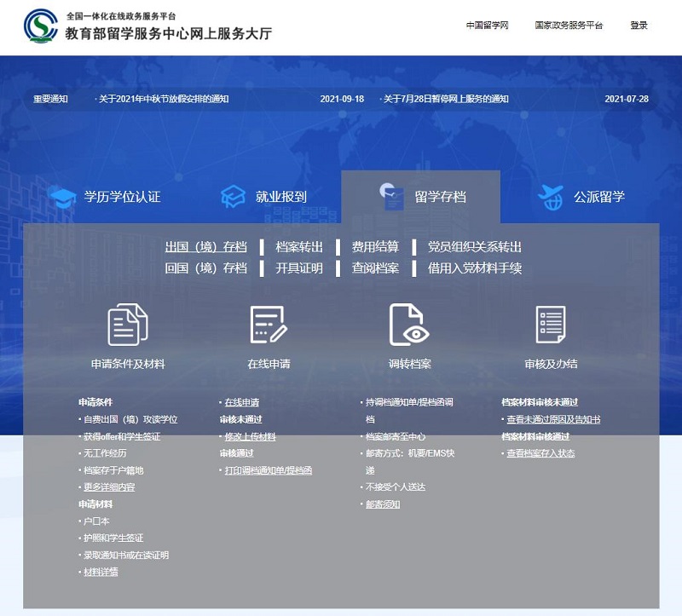
Task: Click the 调转档案 heading text
Action: pyautogui.click(x=409, y=364)
